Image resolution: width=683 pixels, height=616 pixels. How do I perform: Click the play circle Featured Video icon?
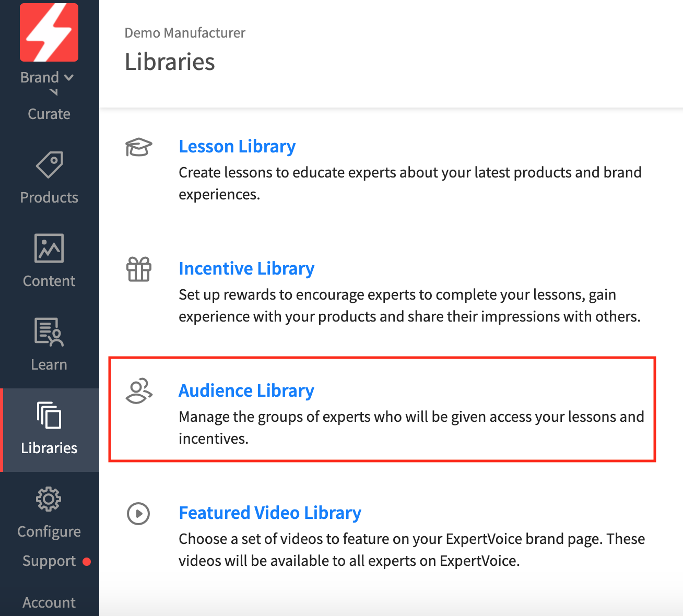[x=138, y=514]
